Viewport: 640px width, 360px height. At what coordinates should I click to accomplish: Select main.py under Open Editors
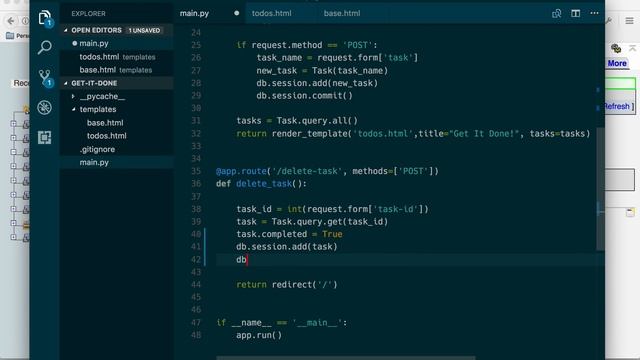(x=94, y=43)
